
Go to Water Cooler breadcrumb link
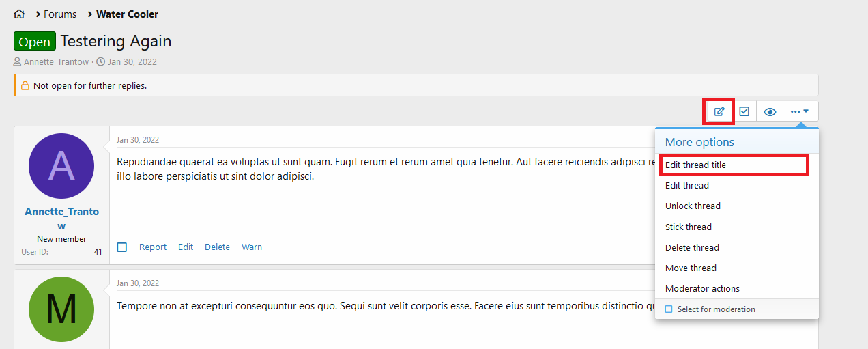127,14
